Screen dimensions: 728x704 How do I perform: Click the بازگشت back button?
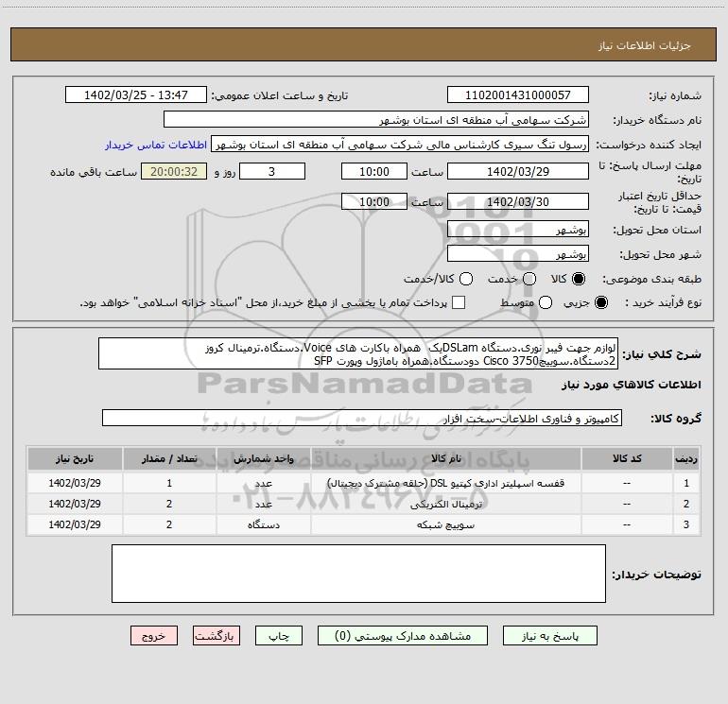tap(217, 636)
